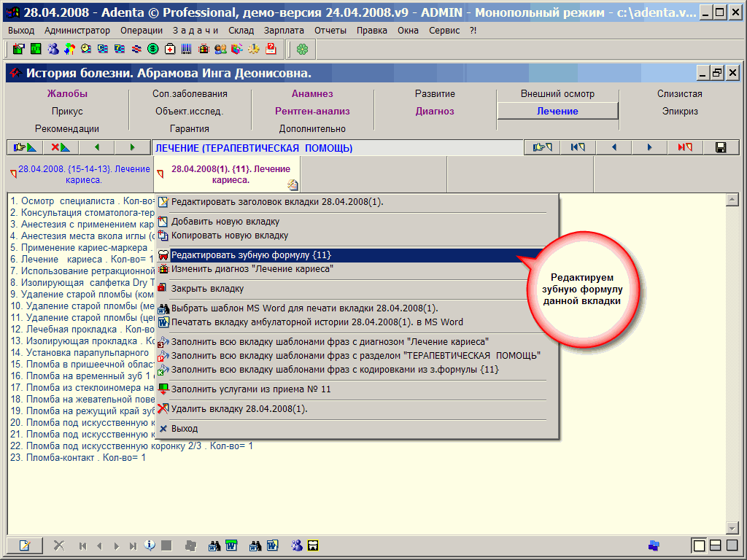
Task: Click the red X delete section button
Action: 61,147
